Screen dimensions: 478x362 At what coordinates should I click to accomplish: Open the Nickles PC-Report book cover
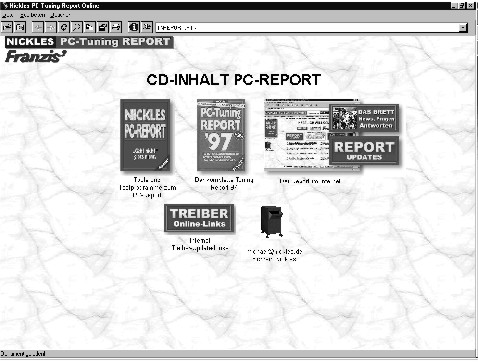tap(145, 135)
